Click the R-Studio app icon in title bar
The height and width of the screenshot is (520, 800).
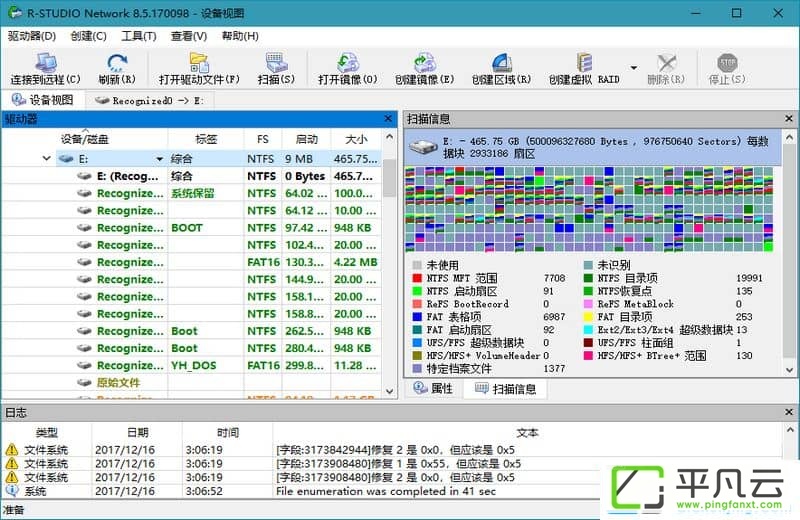point(15,12)
